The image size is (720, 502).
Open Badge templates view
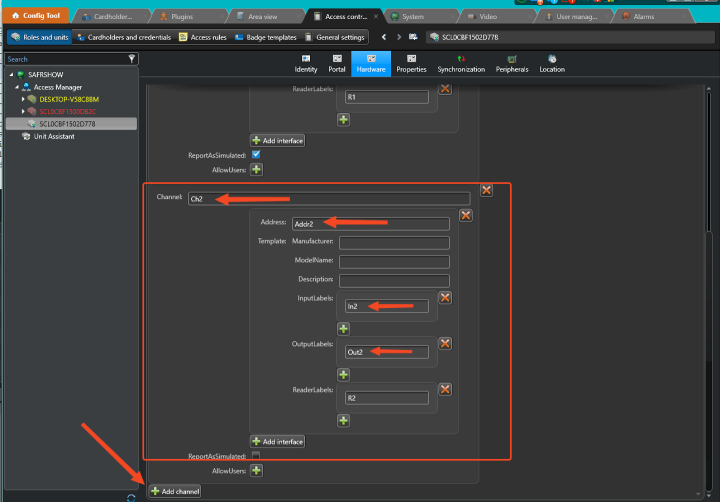pos(266,37)
